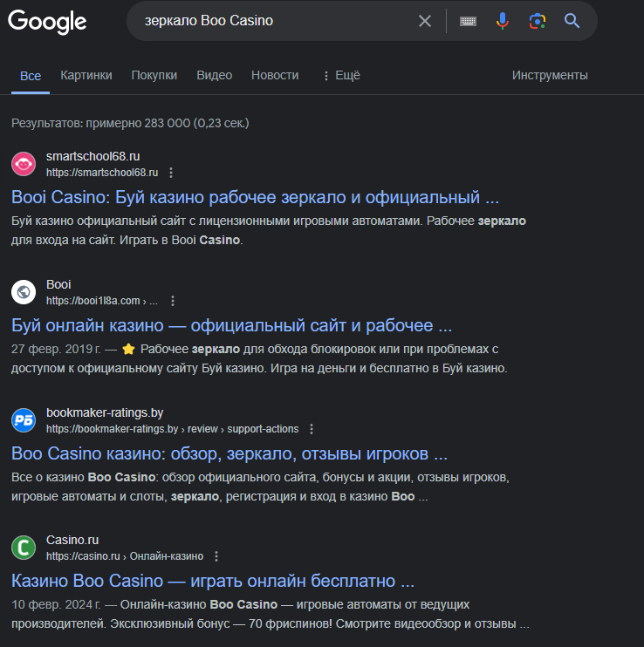The image size is (644, 647).
Task: Start voice search with microphone icon
Action: pyautogui.click(x=503, y=21)
